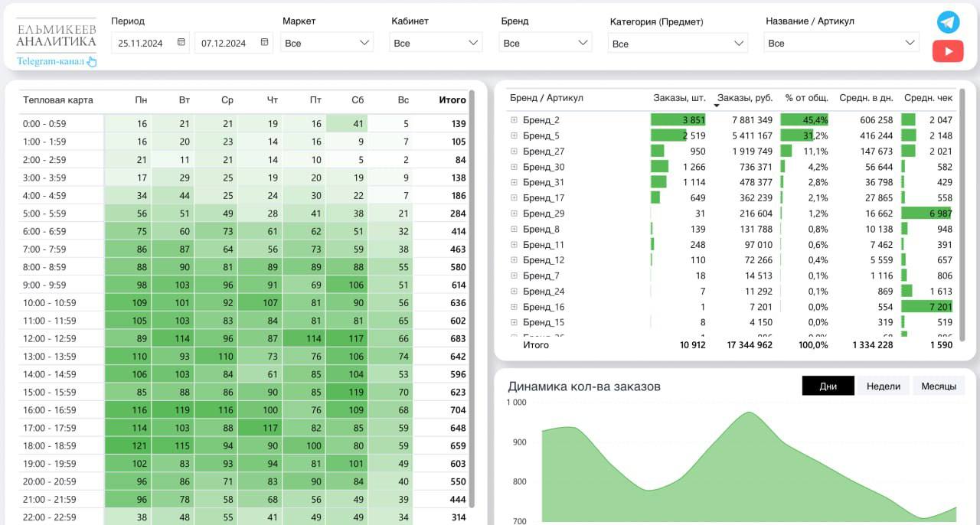The height and width of the screenshot is (525, 980).
Task: Sort by Средн. чек column header
Action: pyautogui.click(x=928, y=98)
